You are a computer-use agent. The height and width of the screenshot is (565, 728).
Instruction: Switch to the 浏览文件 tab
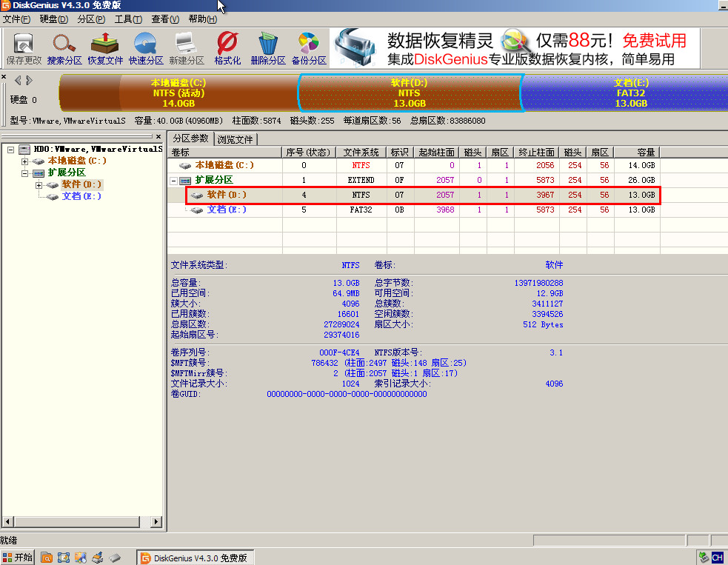236,139
